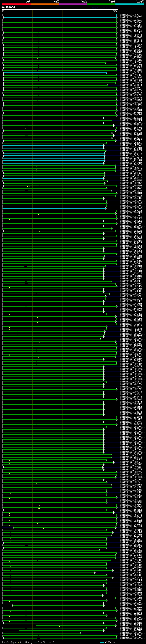Select the UniRef100_P49669 label
Screen dimensions: 146x644
pos(131,583)
